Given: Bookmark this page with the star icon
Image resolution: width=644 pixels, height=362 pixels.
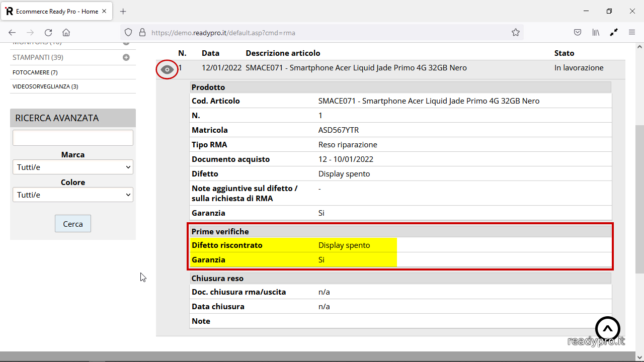Looking at the screenshot, I should 516,33.
